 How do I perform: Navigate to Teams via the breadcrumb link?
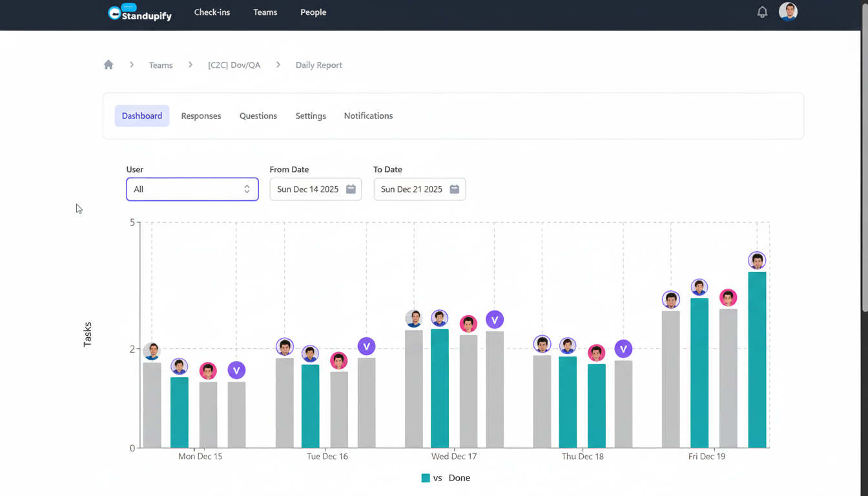(x=160, y=65)
